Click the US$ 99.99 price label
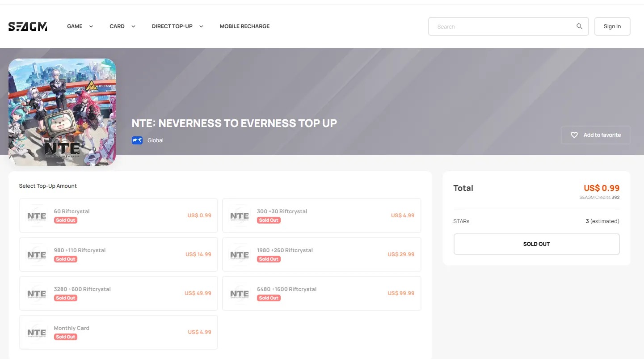This screenshot has height=359, width=644. (401, 293)
